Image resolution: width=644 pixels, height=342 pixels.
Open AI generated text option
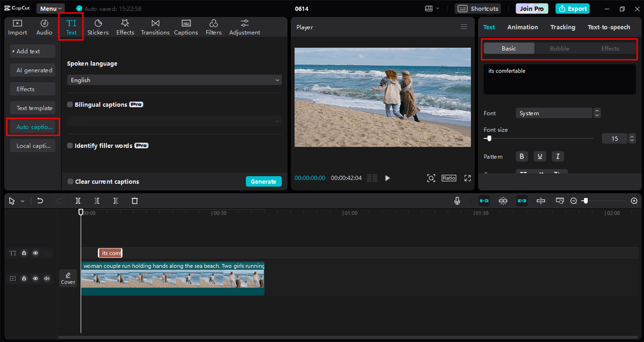[33, 70]
